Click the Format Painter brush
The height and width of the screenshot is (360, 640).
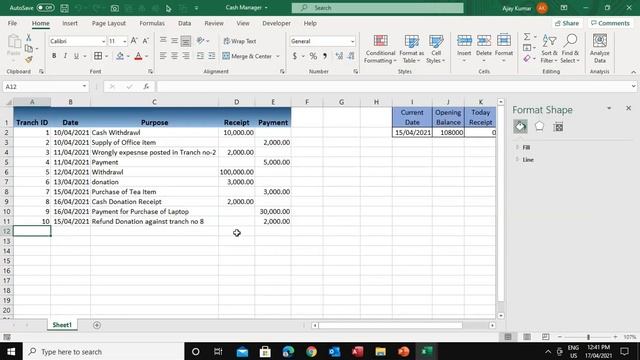click(x=29, y=60)
